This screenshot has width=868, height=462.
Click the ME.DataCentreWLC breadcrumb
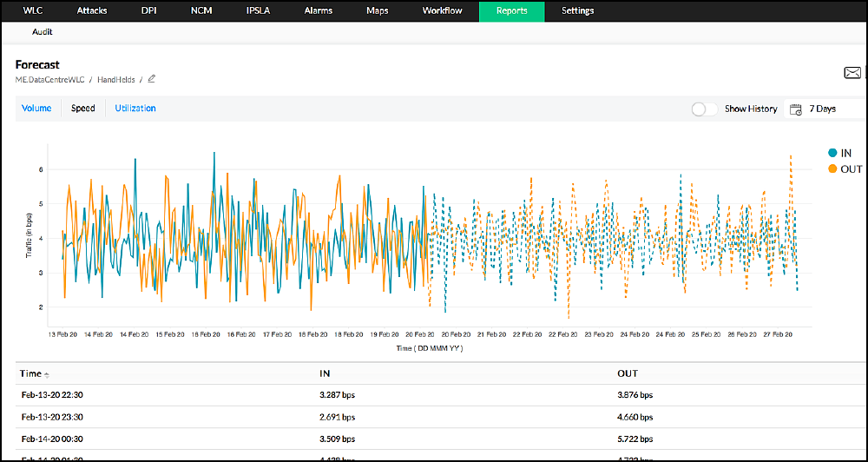[51, 79]
